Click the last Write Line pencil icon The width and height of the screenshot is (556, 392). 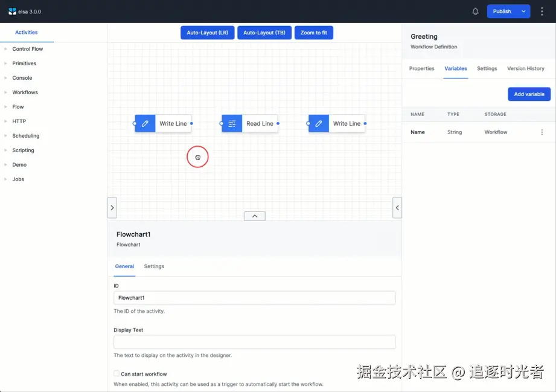(x=319, y=123)
